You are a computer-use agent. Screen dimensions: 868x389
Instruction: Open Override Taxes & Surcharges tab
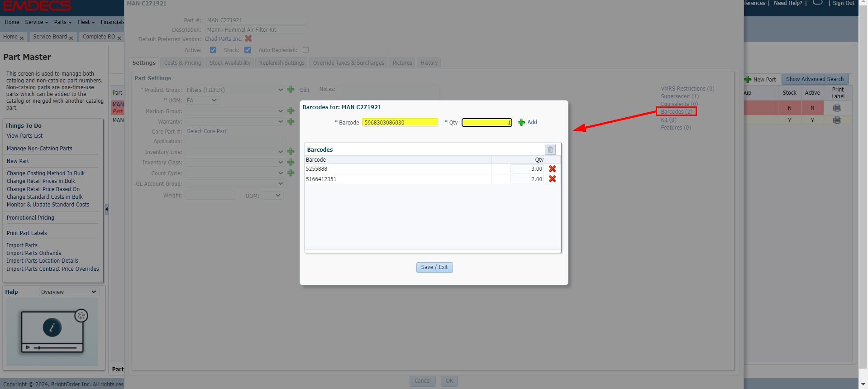coord(348,63)
